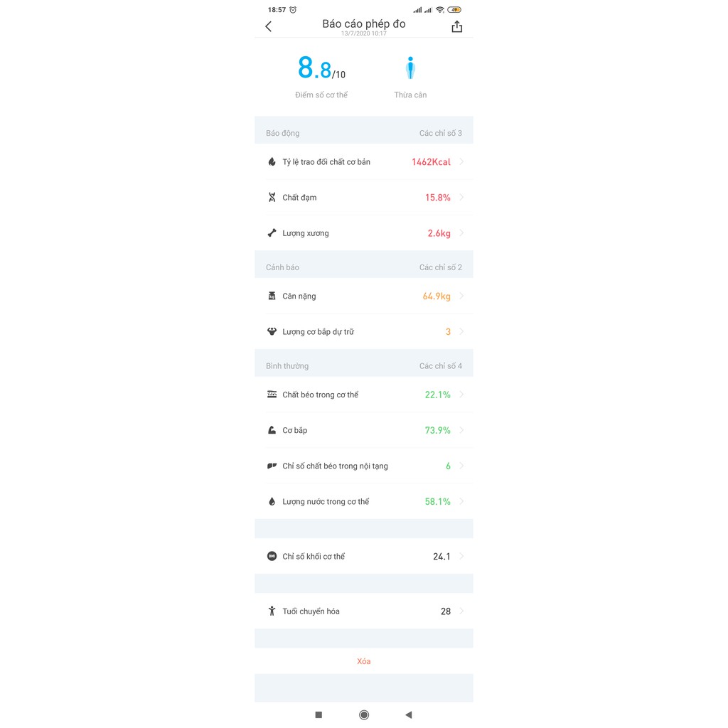The height and width of the screenshot is (728, 728).
Task: Open Lượng cơ bắp dự trữ row
Action: [x=364, y=331]
